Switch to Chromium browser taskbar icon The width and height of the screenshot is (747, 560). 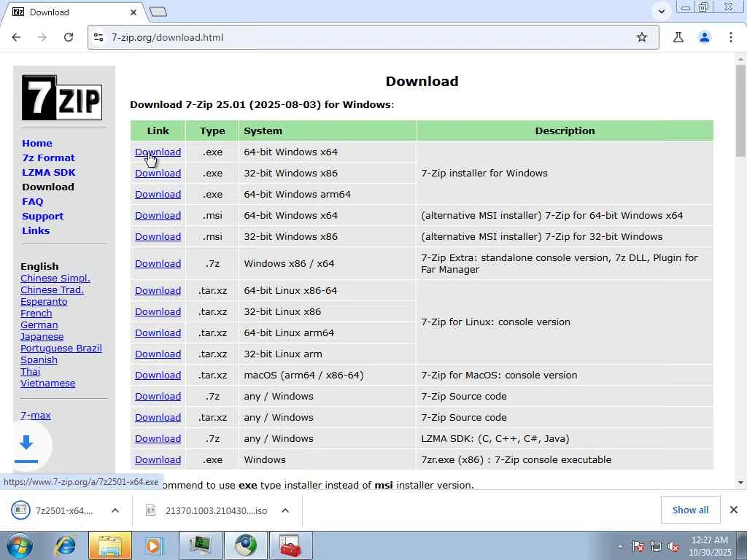245,545
